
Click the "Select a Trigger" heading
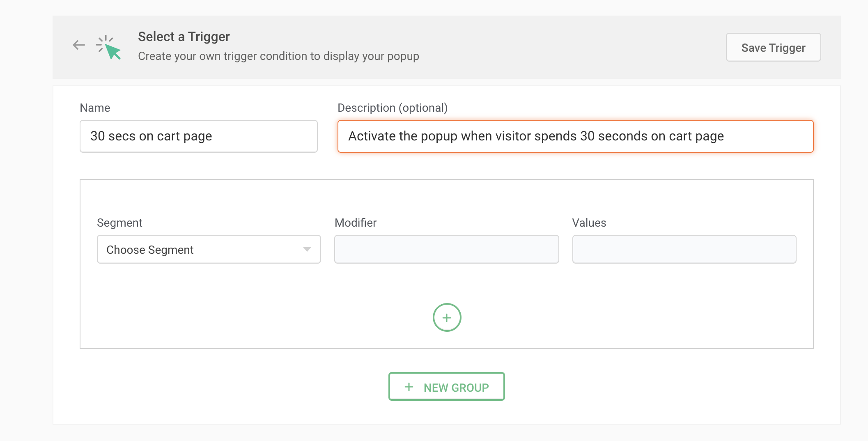184,37
